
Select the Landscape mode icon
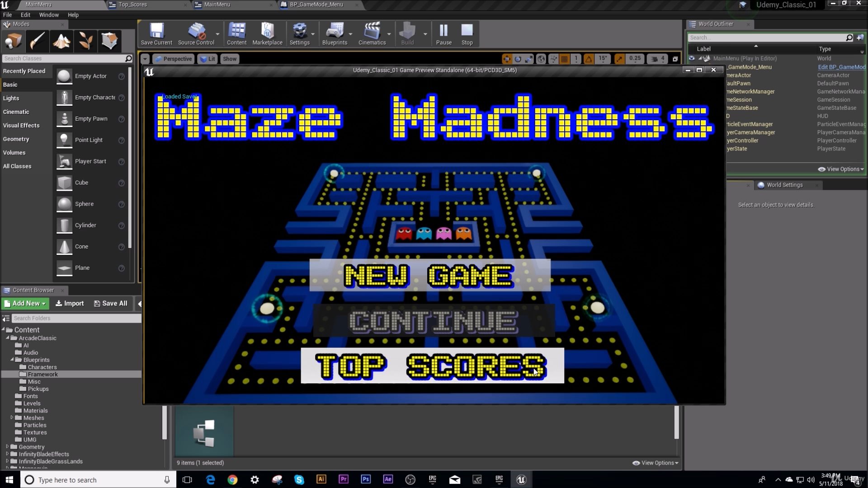[61, 41]
